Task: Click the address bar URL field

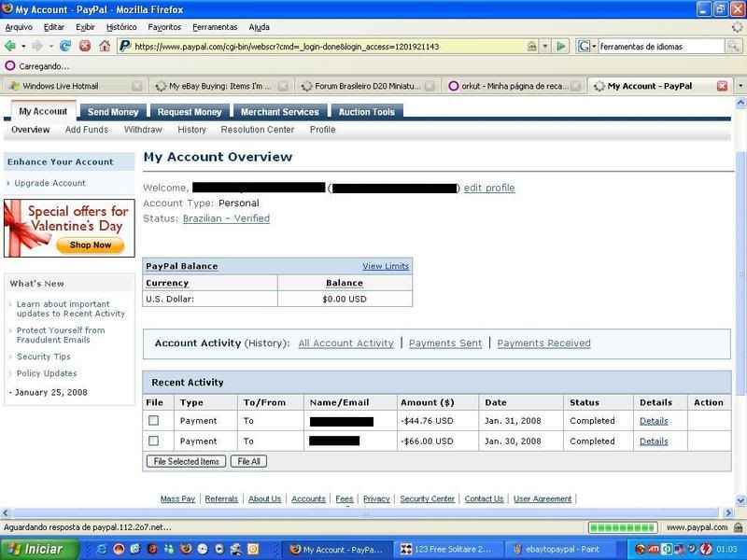Action: point(329,46)
